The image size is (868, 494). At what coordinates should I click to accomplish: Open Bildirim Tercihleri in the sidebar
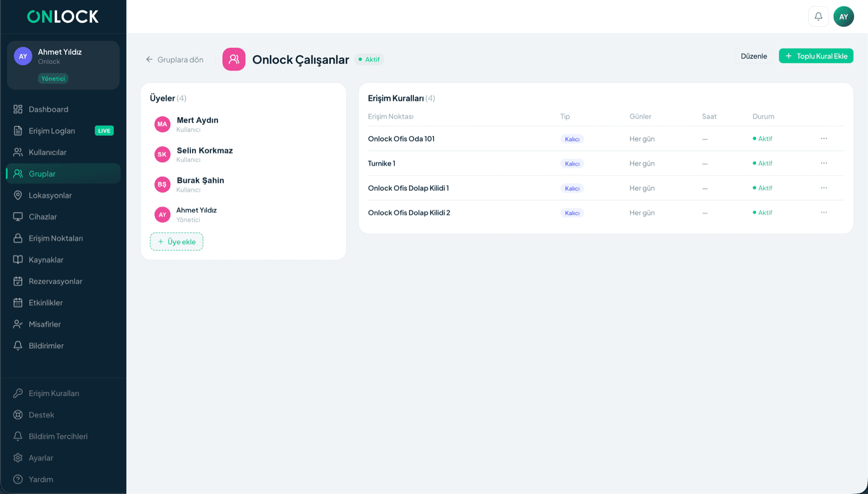pyautogui.click(x=63, y=437)
